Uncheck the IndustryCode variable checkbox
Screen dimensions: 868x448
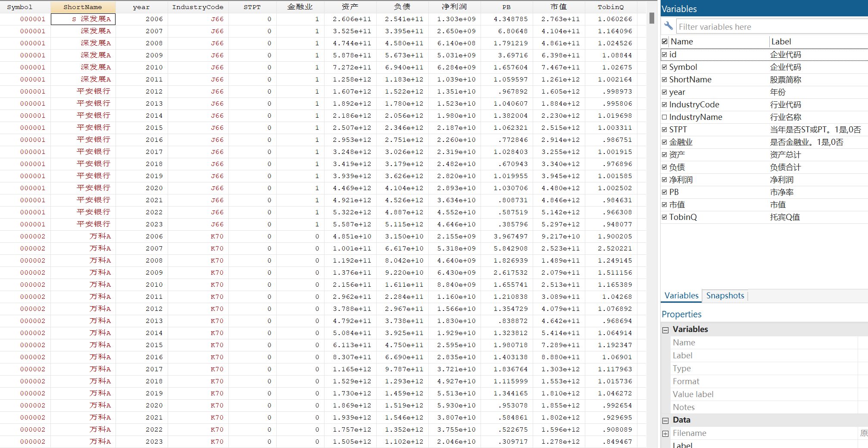click(665, 105)
